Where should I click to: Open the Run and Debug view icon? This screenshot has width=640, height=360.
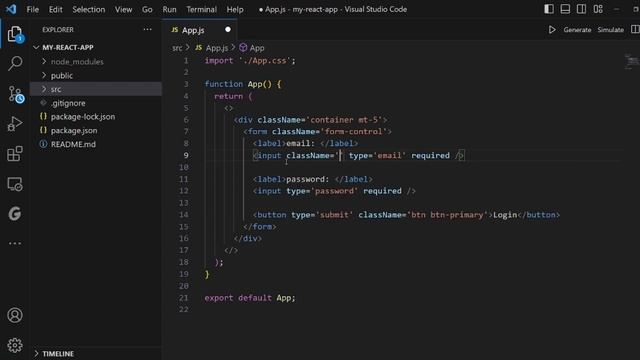point(15,124)
